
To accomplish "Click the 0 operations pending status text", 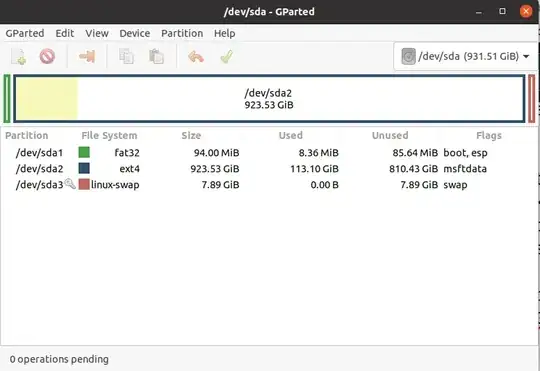I will tap(59, 359).
